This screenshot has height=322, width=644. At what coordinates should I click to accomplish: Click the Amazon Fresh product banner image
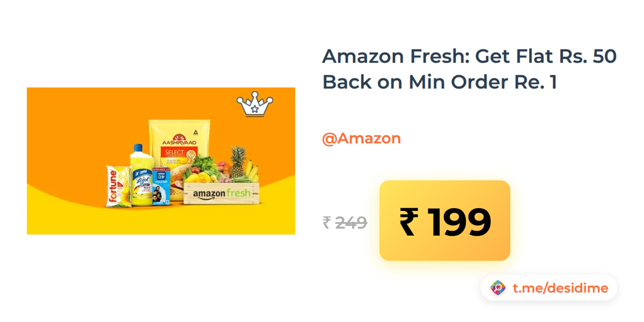[x=161, y=161]
